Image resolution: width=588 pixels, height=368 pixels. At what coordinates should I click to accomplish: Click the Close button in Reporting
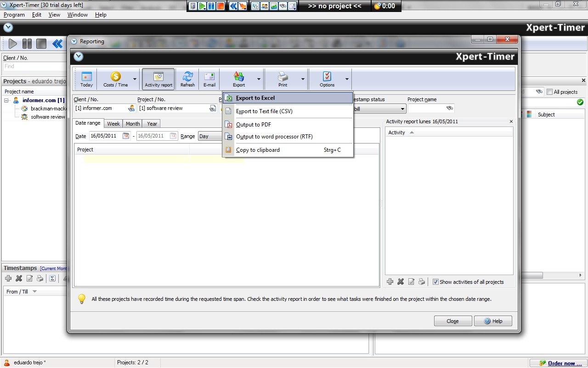pos(453,321)
